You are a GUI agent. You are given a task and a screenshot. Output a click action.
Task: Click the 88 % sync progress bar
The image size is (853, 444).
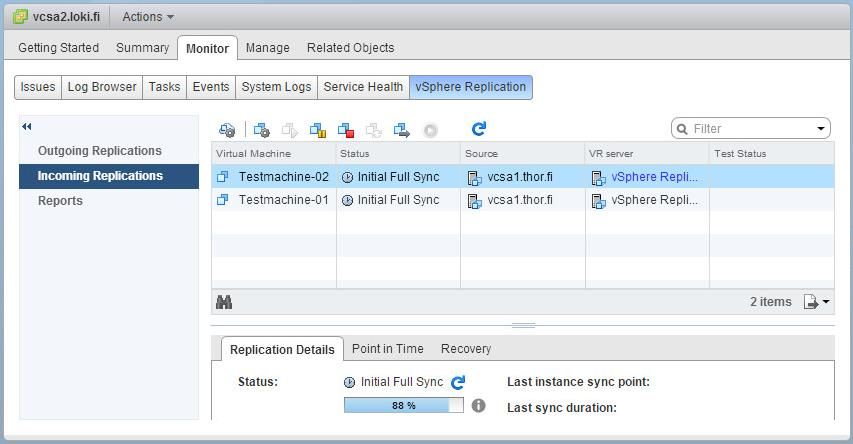coord(404,405)
